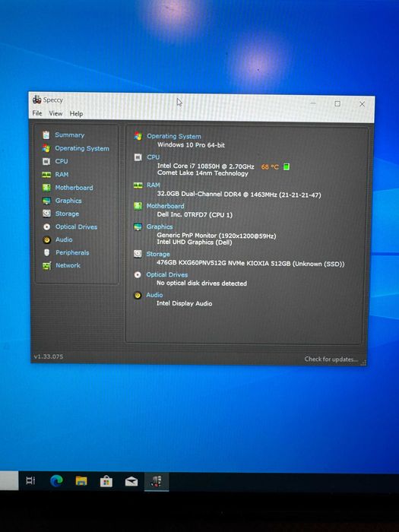Screen dimensions: 399x532
Task: Select Audio in the sidebar list
Action: click(x=64, y=239)
